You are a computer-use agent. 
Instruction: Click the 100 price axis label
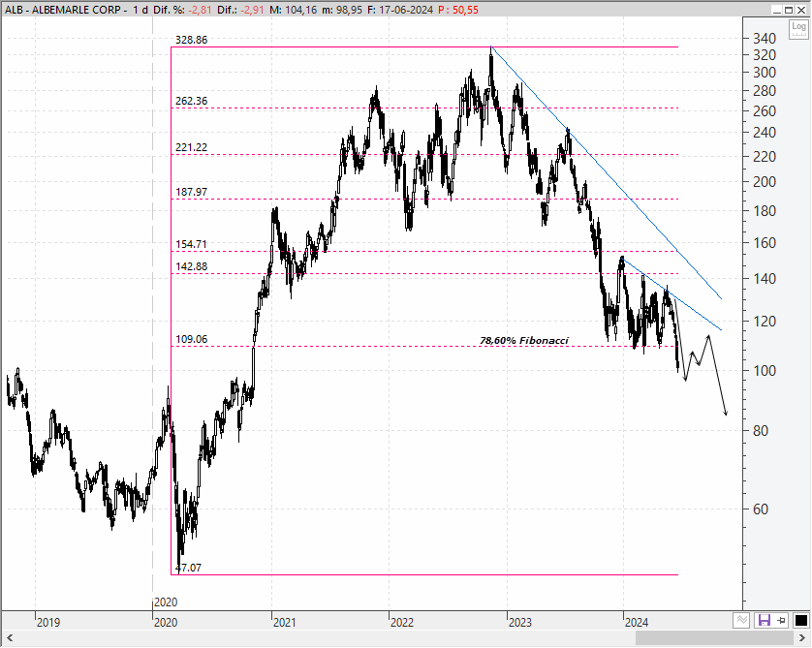(765, 371)
